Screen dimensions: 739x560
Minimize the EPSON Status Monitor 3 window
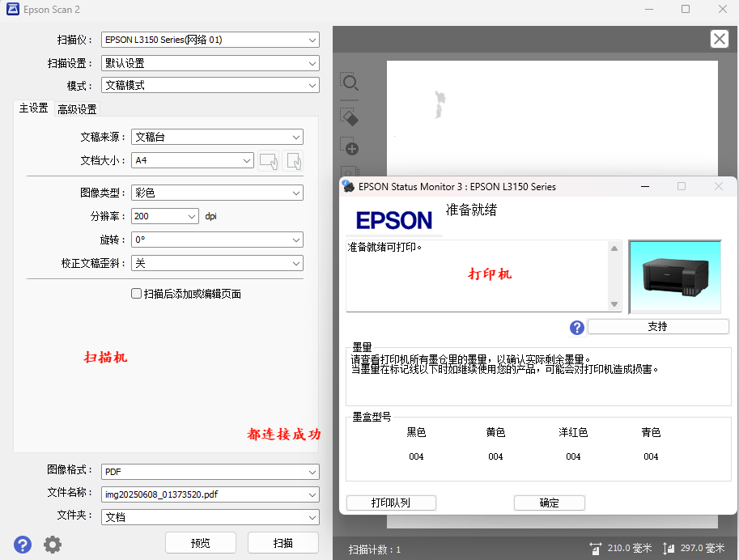click(x=645, y=187)
